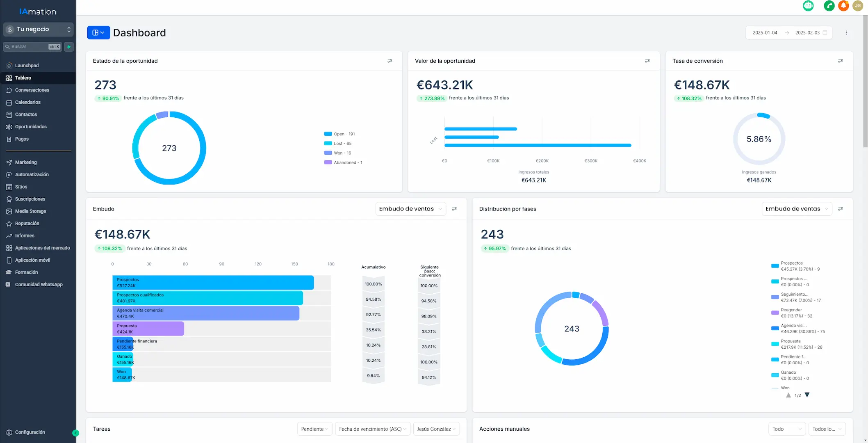868x443 pixels.
Task: Collapse the sidebar with the green arrow
Action: [75, 433]
